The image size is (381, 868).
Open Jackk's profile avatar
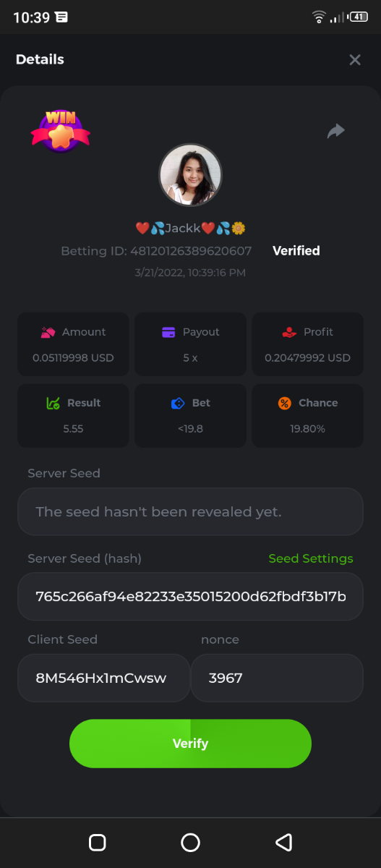click(x=190, y=175)
